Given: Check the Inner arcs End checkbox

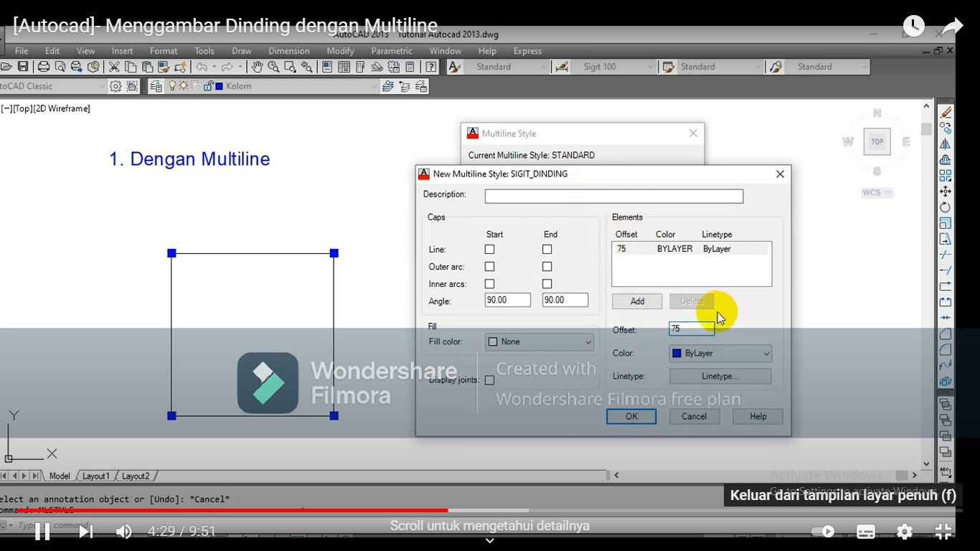Looking at the screenshot, I should click(x=547, y=284).
